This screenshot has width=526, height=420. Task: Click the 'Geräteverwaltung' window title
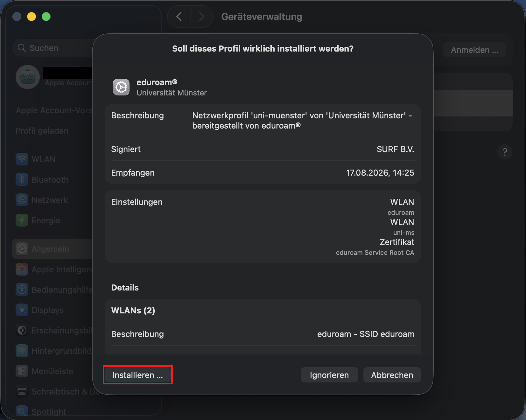[262, 17]
